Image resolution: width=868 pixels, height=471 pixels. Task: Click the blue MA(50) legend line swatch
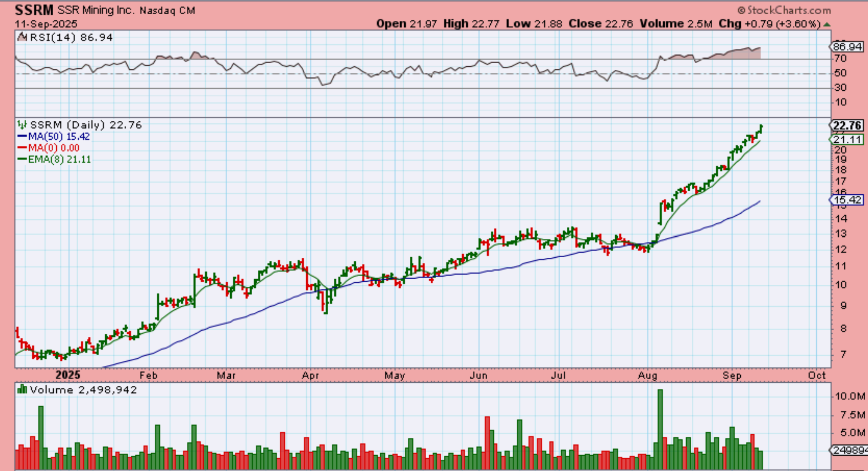tap(22, 137)
